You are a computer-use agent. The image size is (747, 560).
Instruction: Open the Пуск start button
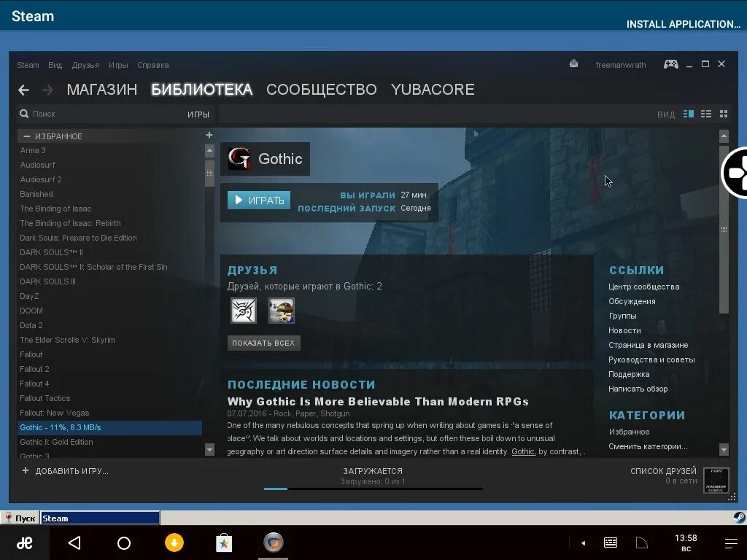[x=20, y=518]
